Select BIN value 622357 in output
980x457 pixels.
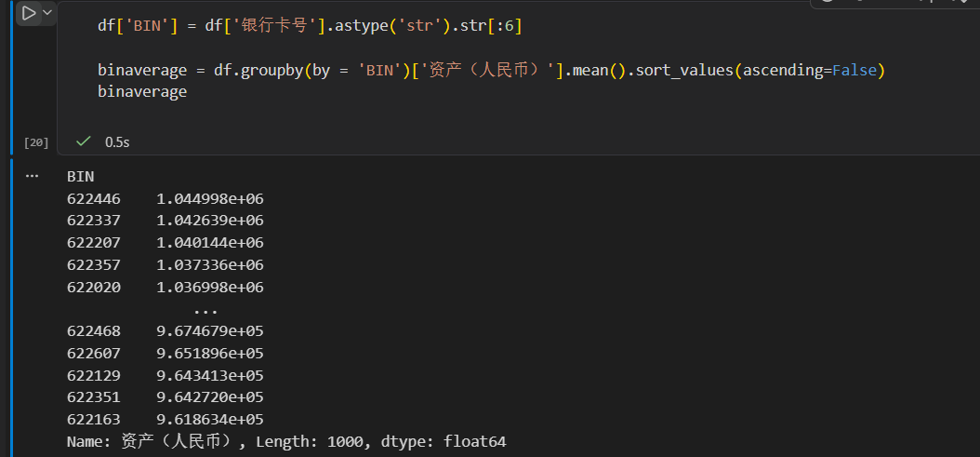point(94,265)
